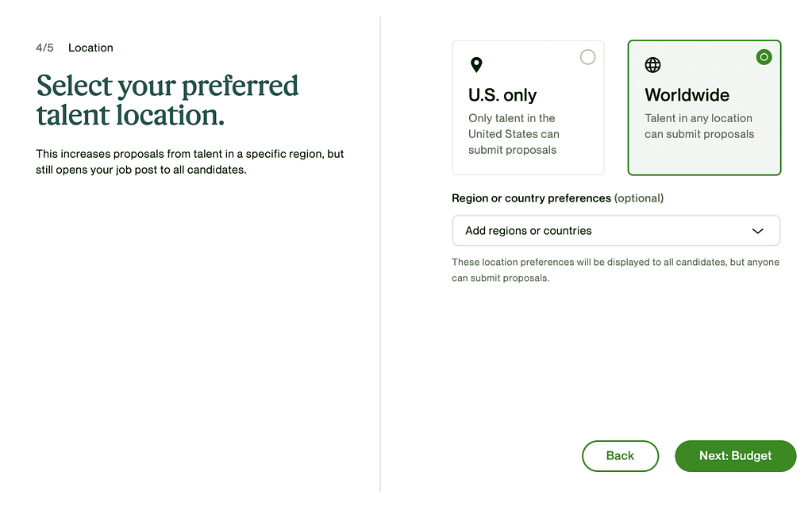Screen dimensions: 812x510
Task: Click the (optional) text beside the preferences label
Action: point(639,198)
